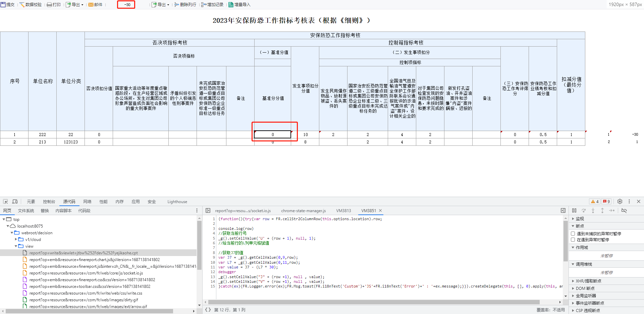The height and width of the screenshot is (314, 644).
Task: Open navigator pane more options menu
Action: pos(197,210)
